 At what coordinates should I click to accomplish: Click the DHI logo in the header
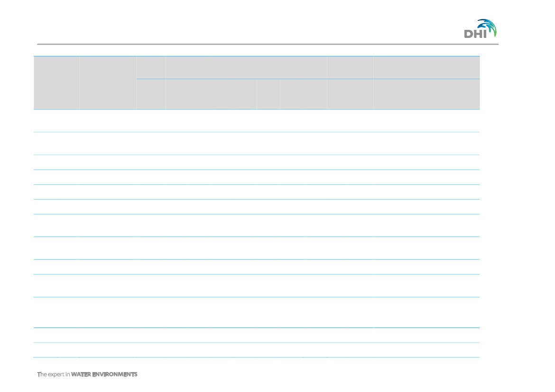[481, 28]
